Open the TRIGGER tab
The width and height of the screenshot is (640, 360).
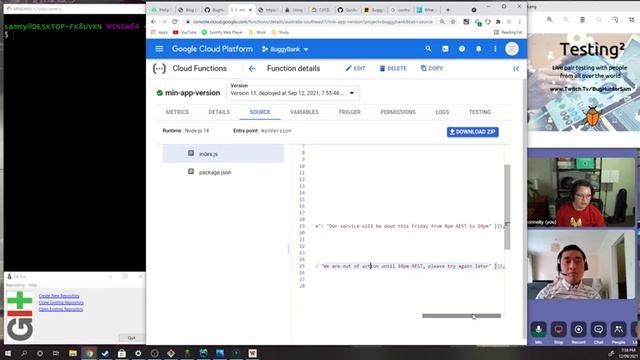click(x=349, y=112)
